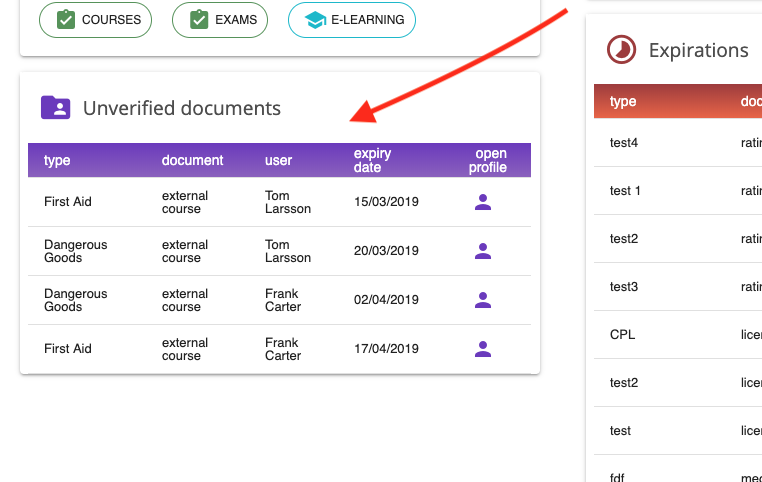
Task: Select 'test4' row in Expirations
Action: point(678,142)
